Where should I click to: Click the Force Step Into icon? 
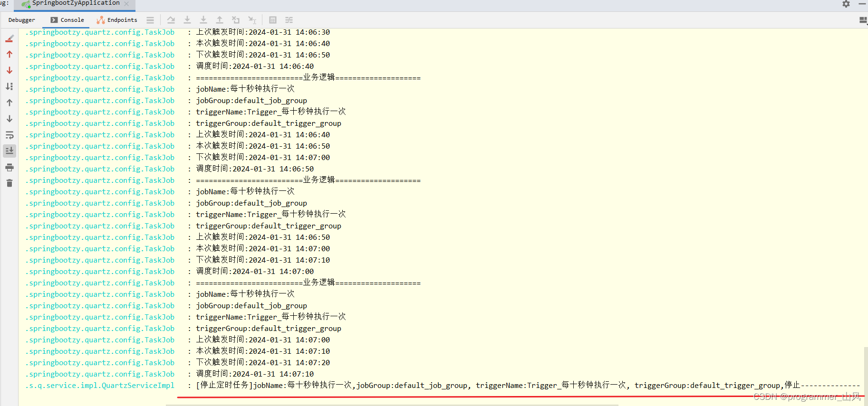[x=203, y=20]
